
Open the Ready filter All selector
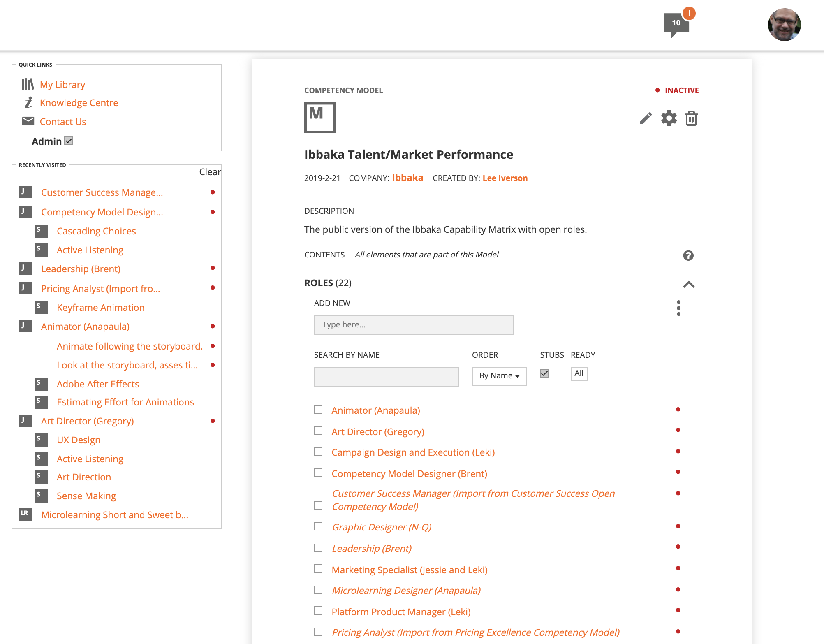[579, 373]
